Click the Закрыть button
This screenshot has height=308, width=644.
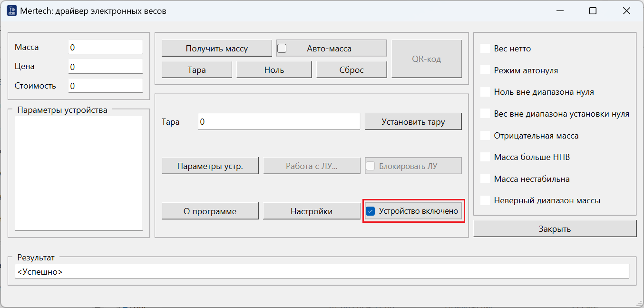point(555,229)
